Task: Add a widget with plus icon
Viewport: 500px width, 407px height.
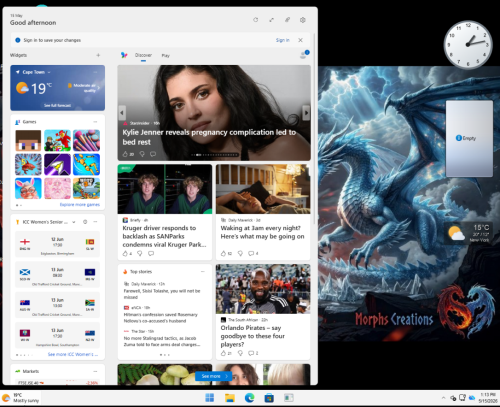Action: point(98,55)
